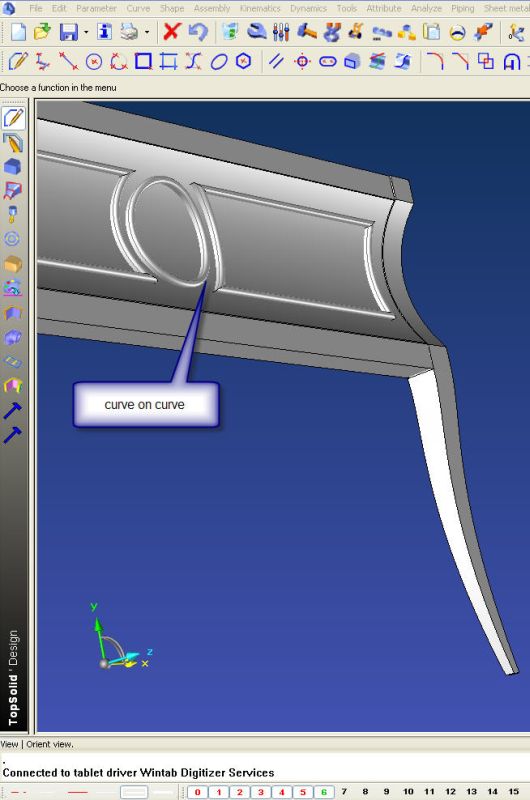This screenshot has height=800, width=530.
Task: Click the curve on curve callout label
Action: pyautogui.click(x=145, y=405)
